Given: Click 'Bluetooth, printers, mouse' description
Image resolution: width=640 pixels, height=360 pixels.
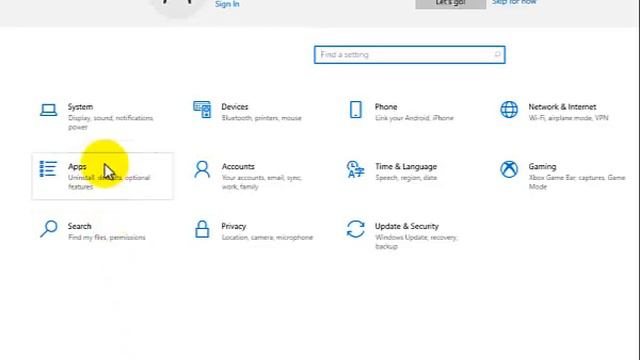Looking at the screenshot, I should [x=262, y=118].
